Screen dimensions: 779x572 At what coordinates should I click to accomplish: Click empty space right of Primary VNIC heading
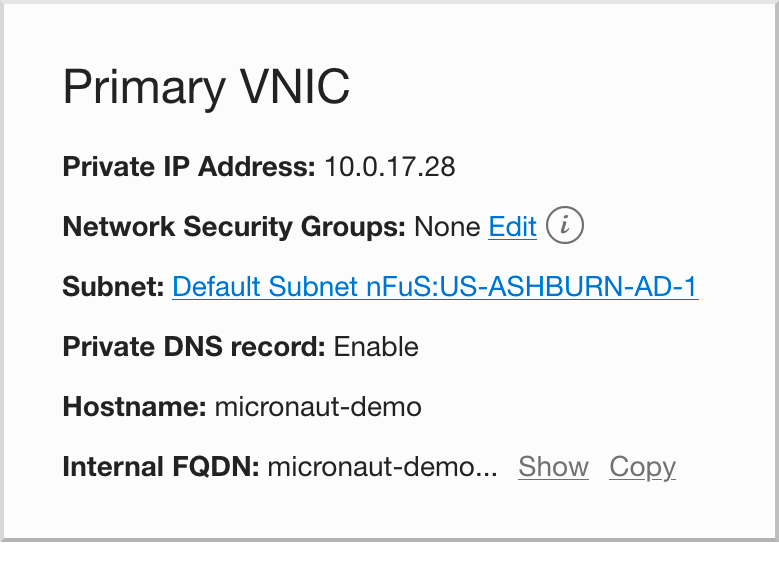point(546,87)
